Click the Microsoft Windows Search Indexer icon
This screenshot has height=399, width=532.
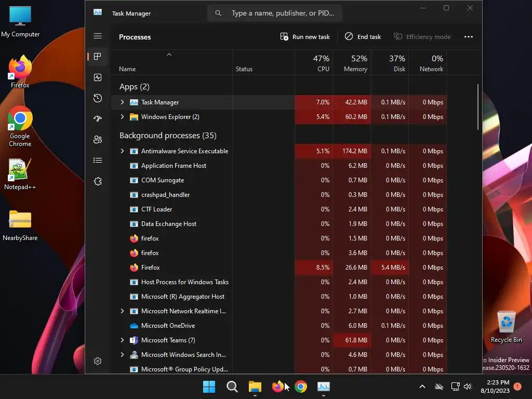134,355
